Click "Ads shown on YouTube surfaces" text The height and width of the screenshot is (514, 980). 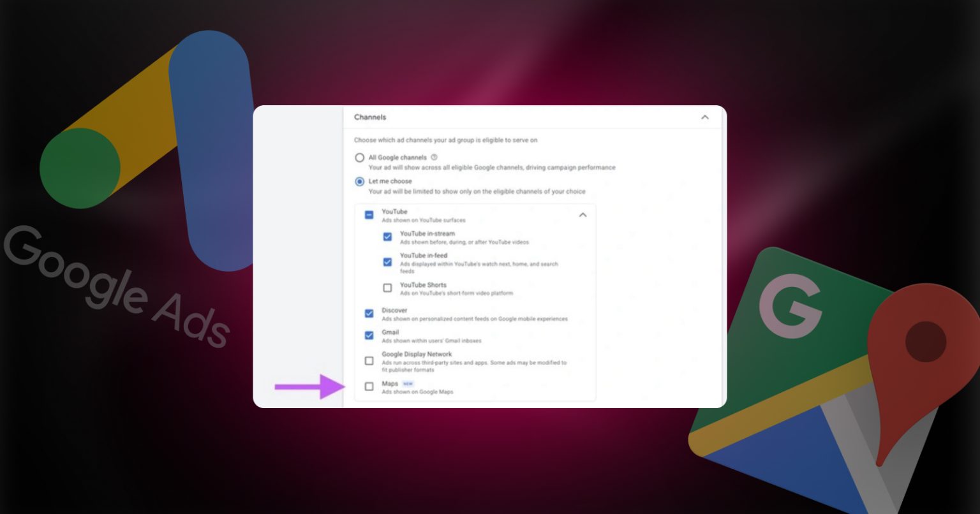point(424,221)
